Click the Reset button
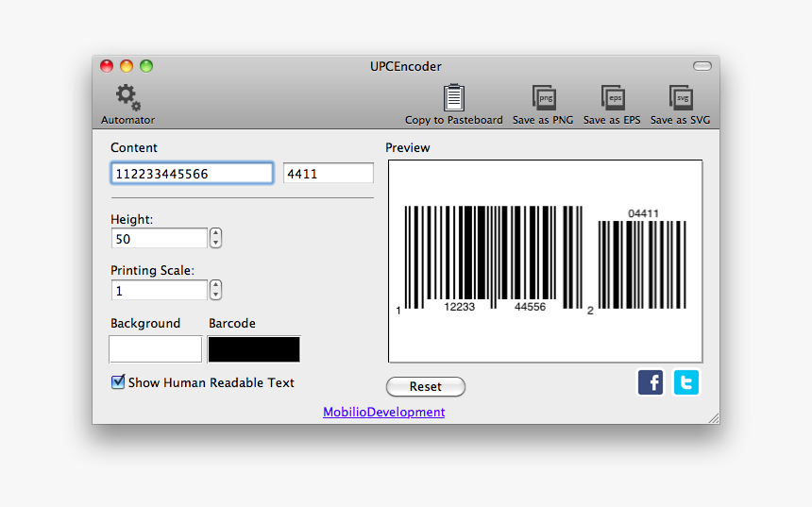This screenshot has width=812, height=507. tap(426, 386)
